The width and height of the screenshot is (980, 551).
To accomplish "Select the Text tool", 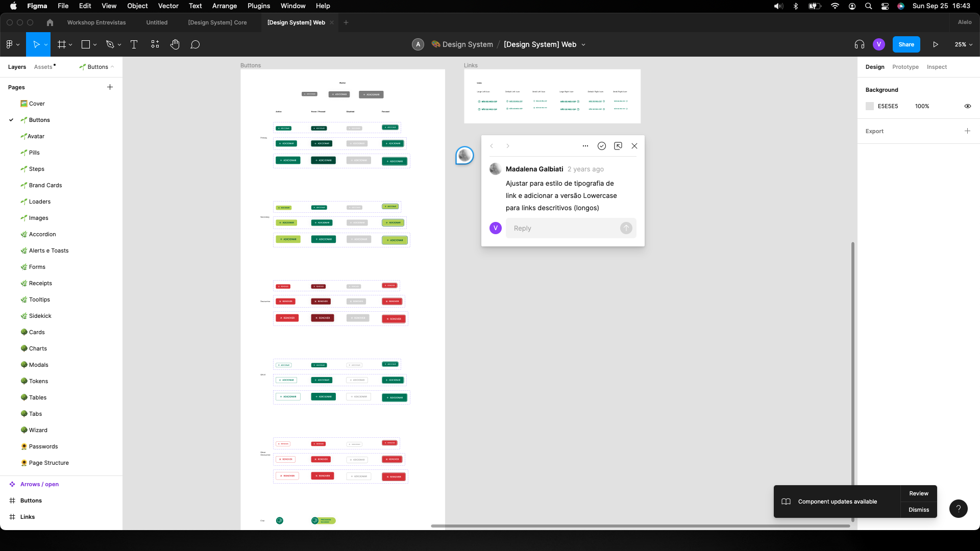I will coord(134,44).
